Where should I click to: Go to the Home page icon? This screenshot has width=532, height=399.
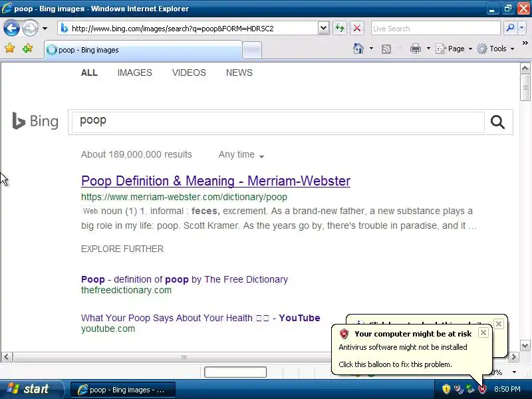pos(358,49)
